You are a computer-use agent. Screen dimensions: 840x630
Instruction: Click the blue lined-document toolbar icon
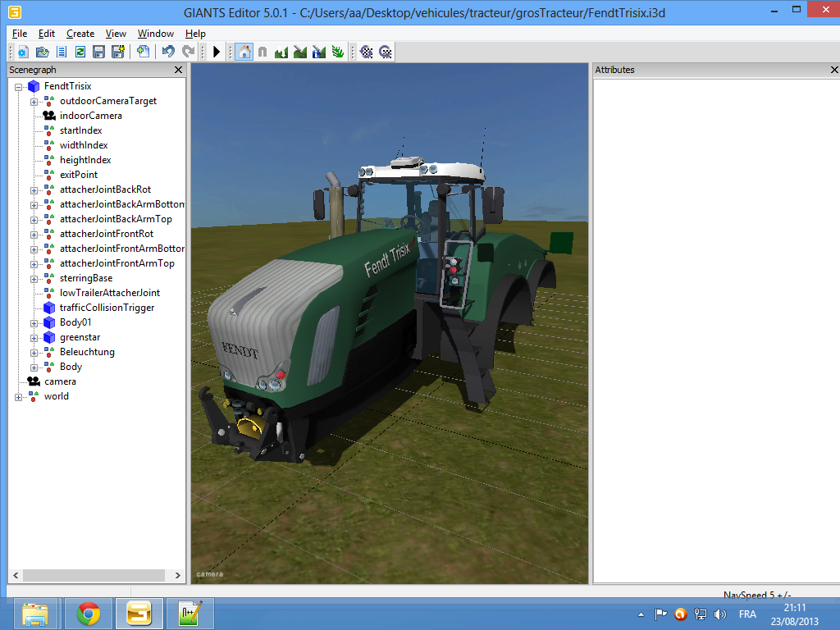62,52
